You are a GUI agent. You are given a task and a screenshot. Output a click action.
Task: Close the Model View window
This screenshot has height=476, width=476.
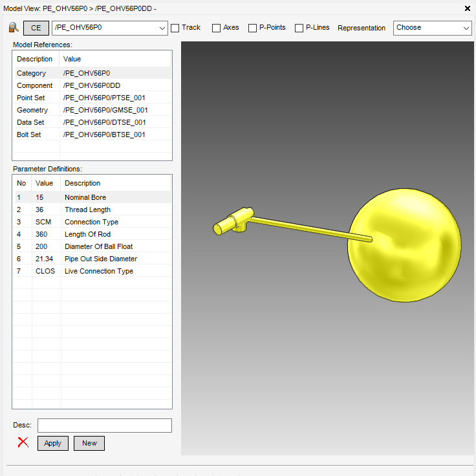click(468, 8)
